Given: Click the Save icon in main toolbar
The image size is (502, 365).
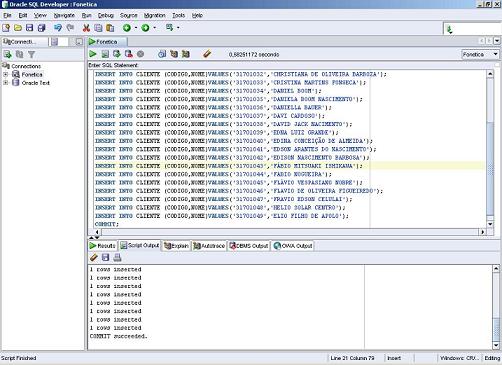Looking at the screenshot, I should pos(30,28).
